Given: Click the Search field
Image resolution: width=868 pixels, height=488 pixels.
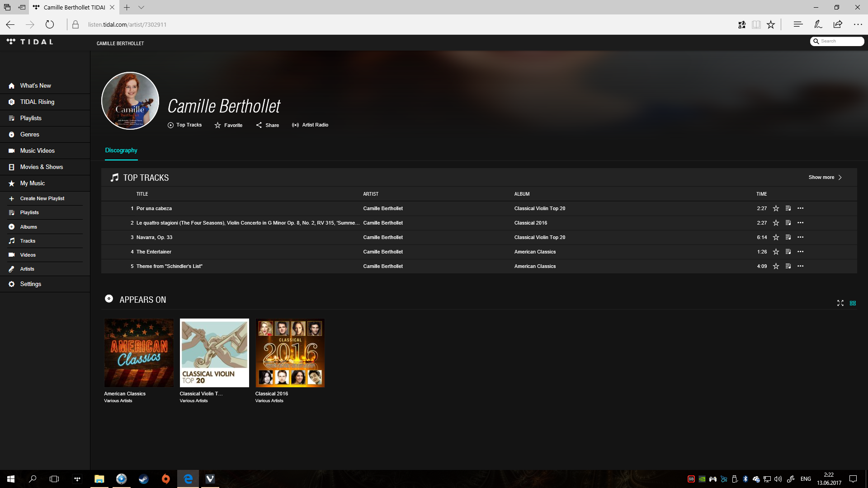Looking at the screenshot, I should [x=837, y=41].
